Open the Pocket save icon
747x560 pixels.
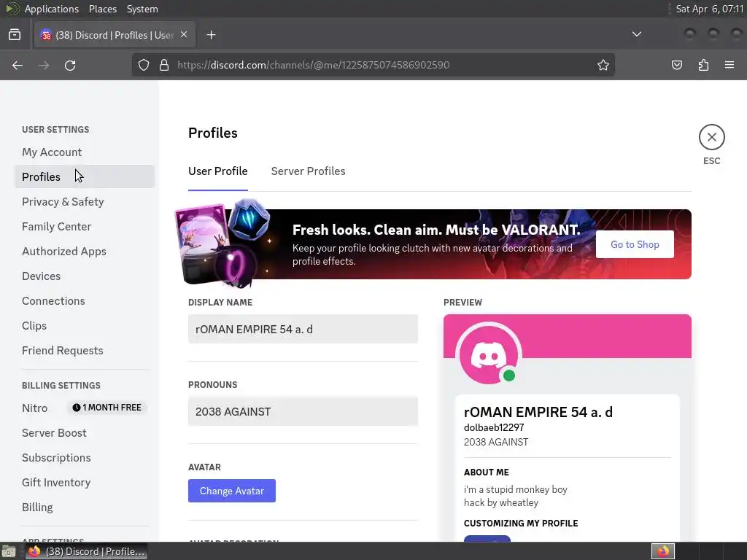(x=677, y=65)
